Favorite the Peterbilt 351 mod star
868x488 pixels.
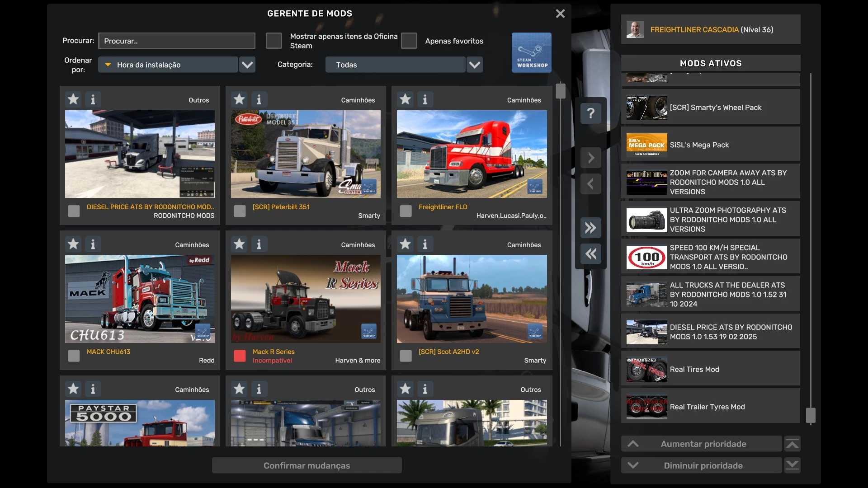[239, 99]
